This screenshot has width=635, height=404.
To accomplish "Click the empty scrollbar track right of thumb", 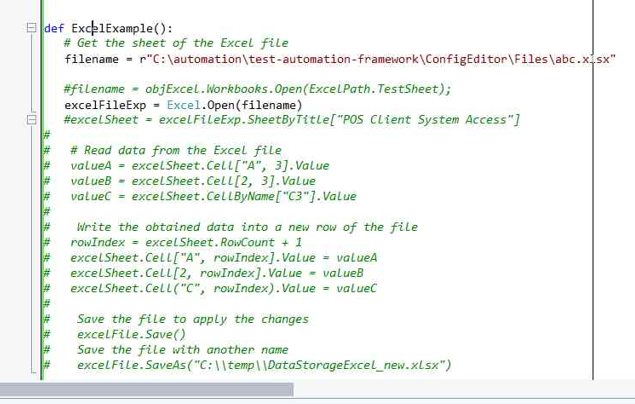I will [450, 390].
